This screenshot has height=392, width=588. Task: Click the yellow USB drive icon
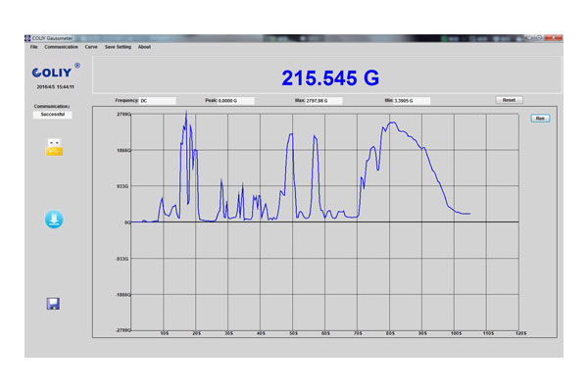click(54, 148)
